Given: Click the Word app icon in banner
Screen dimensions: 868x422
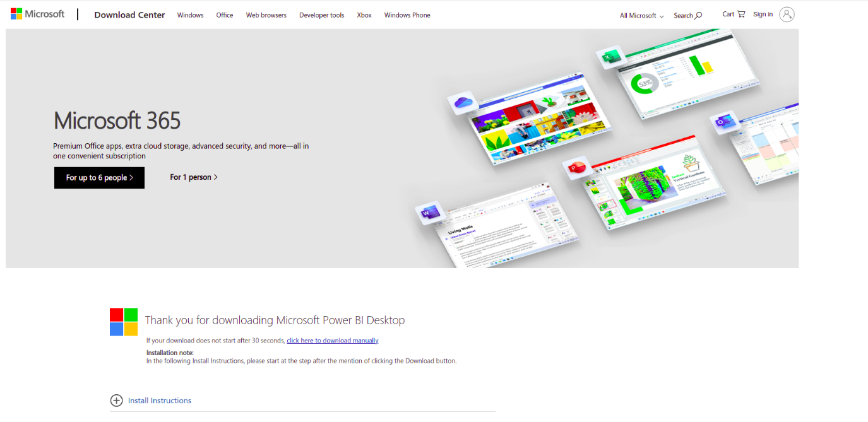Looking at the screenshot, I should coord(430,214).
